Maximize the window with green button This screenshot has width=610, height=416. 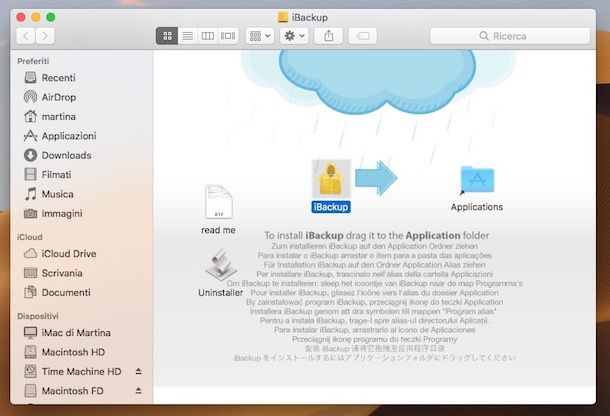pyautogui.click(x=51, y=17)
